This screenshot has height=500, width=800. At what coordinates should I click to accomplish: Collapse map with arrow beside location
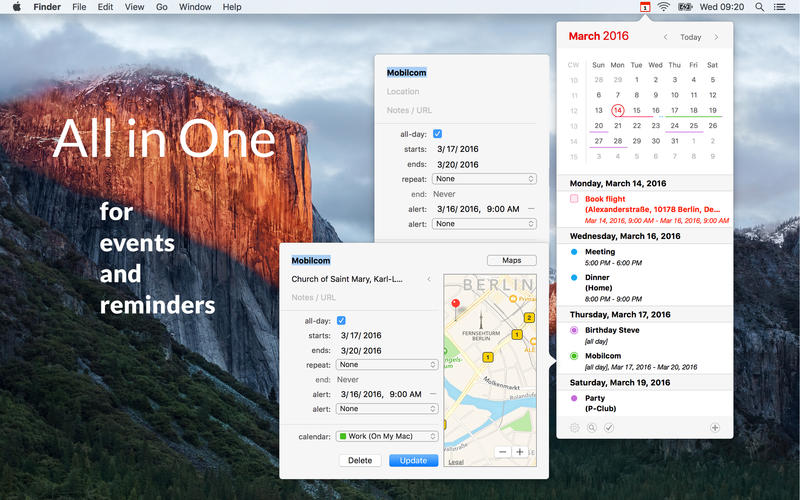pyautogui.click(x=429, y=279)
